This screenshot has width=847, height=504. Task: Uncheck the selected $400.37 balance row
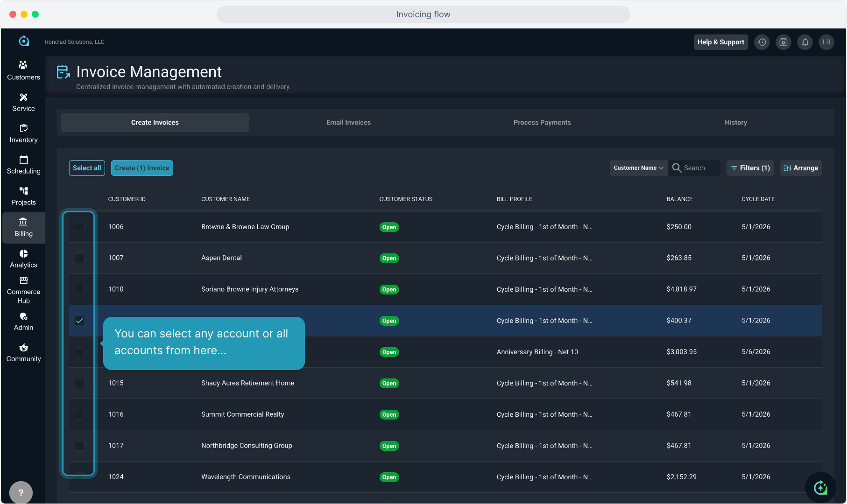pos(80,321)
